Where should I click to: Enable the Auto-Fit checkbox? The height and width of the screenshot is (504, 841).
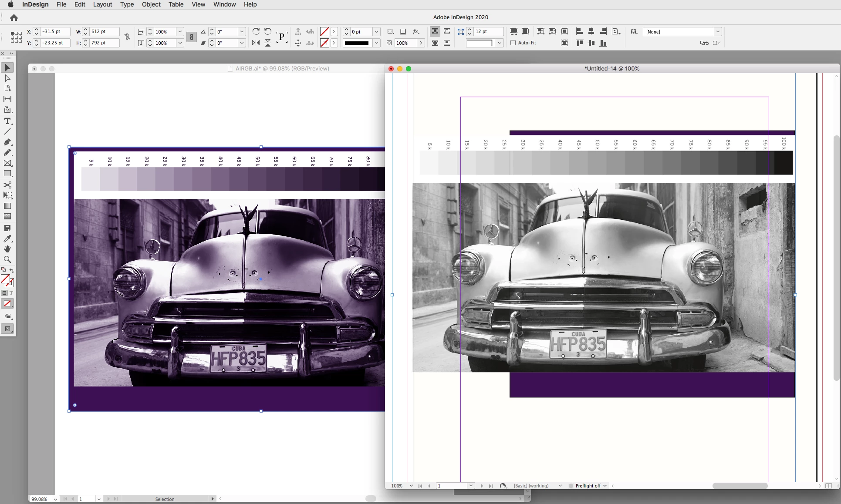pyautogui.click(x=513, y=43)
